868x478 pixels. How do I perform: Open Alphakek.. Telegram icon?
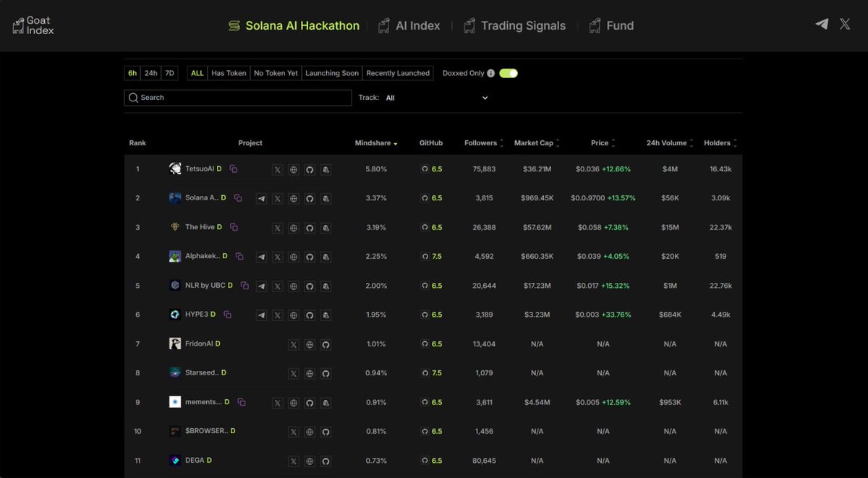click(x=261, y=257)
